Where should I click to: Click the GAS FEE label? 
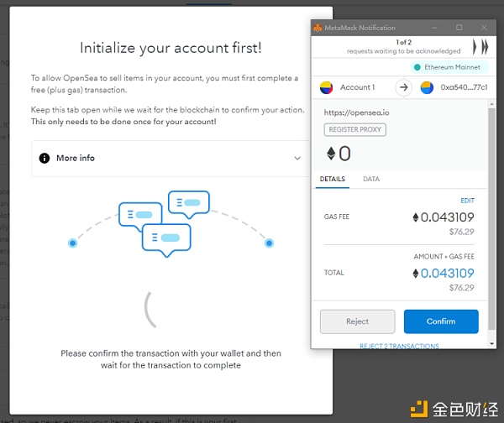coord(337,217)
